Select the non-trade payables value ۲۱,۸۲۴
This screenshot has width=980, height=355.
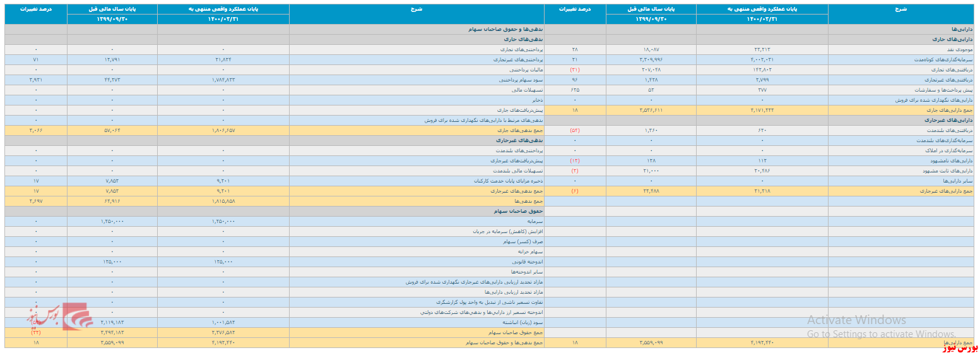click(223, 59)
